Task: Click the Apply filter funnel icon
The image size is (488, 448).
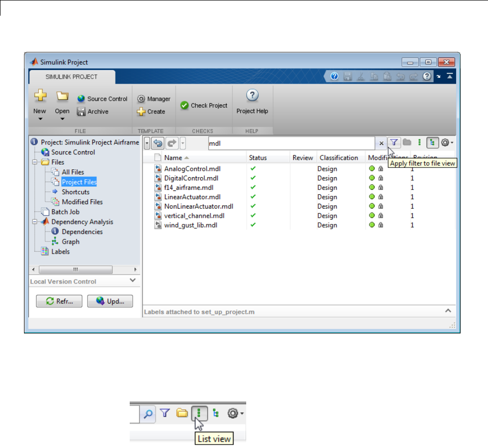Action: 394,142
